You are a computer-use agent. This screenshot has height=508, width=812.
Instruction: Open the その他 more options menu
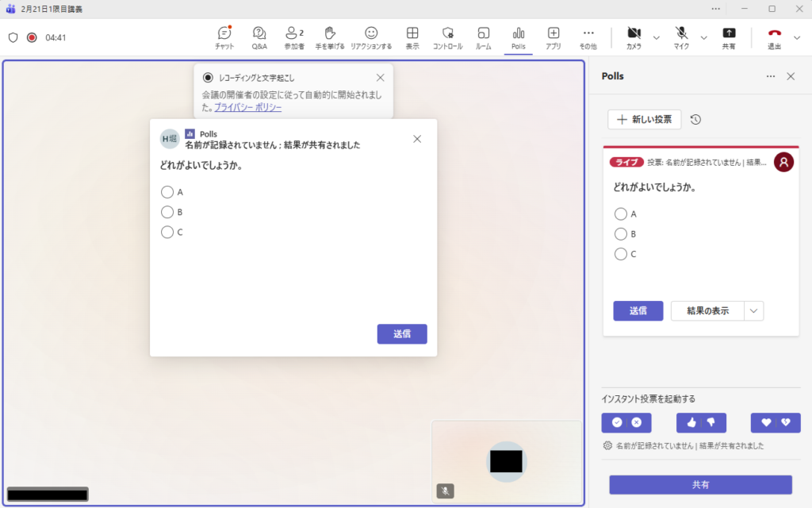coord(588,37)
